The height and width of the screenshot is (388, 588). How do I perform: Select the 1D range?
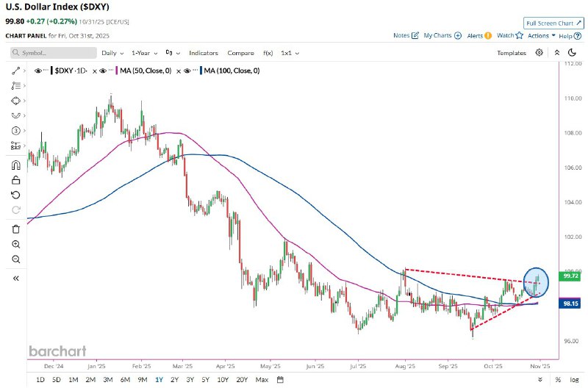(x=40, y=380)
